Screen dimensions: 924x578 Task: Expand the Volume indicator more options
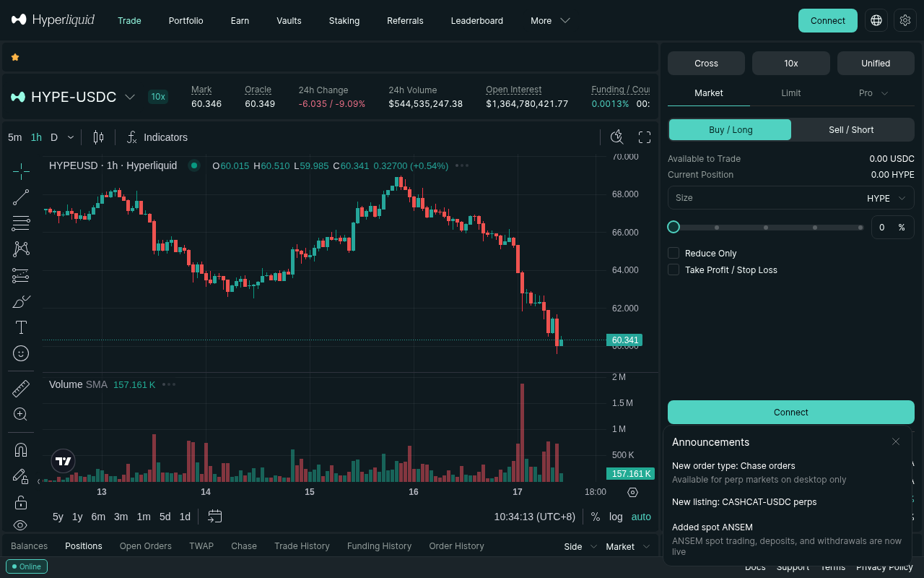[169, 384]
